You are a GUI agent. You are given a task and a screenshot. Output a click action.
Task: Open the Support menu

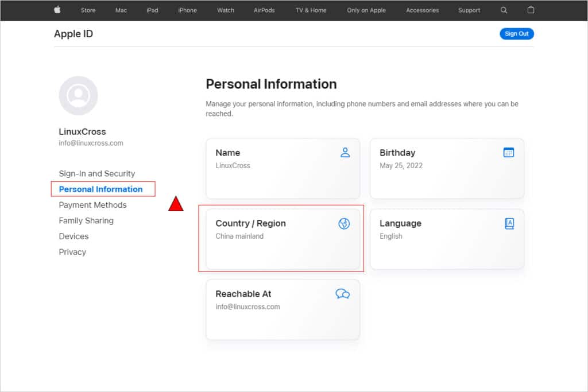pyautogui.click(x=469, y=10)
